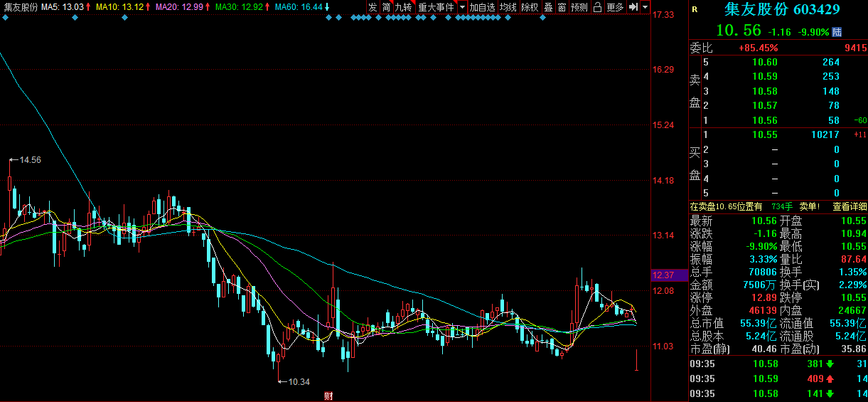Click 加自选 to add to watchlist
The height and width of the screenshot is (402, 868).
coord(482,7)
